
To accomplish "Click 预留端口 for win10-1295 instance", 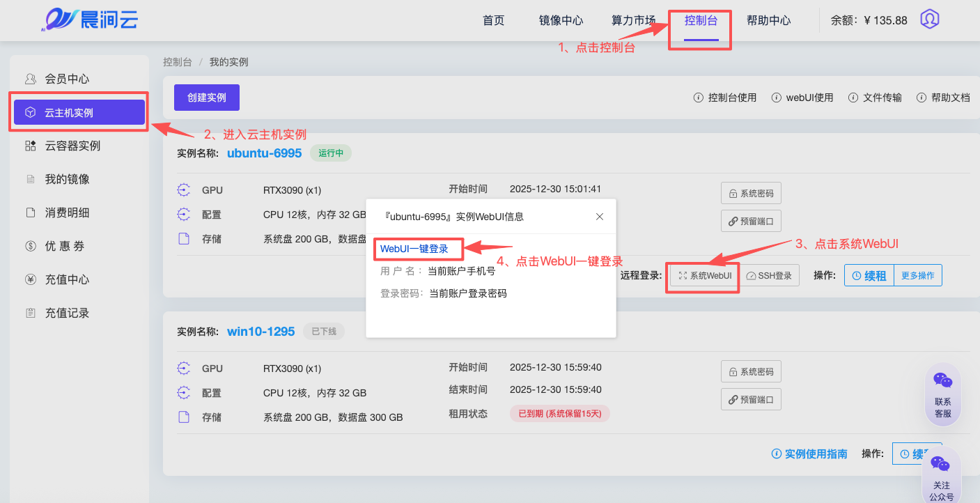I will (751, 400).
